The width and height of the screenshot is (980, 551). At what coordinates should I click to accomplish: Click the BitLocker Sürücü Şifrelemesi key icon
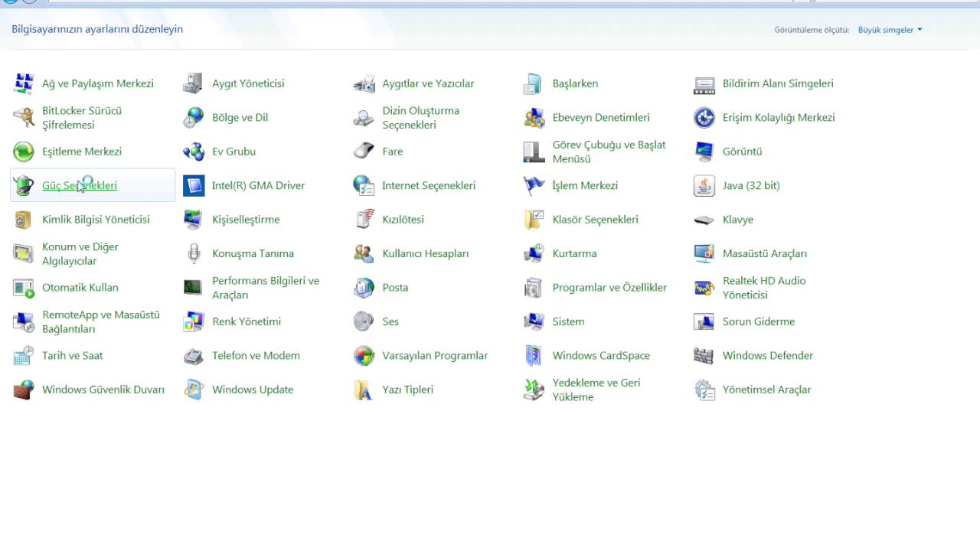coord(24,118)
